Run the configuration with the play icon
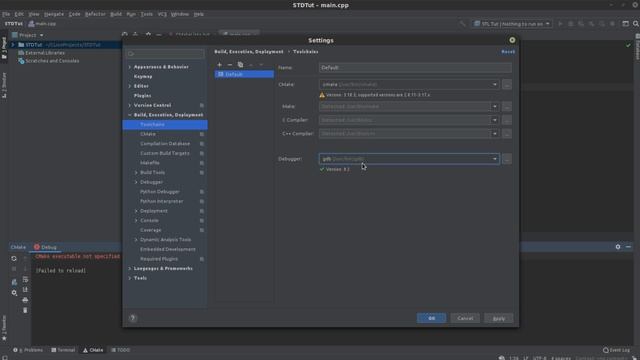The height and width of the screenshot is (360, 640). [x=560, y=24]
